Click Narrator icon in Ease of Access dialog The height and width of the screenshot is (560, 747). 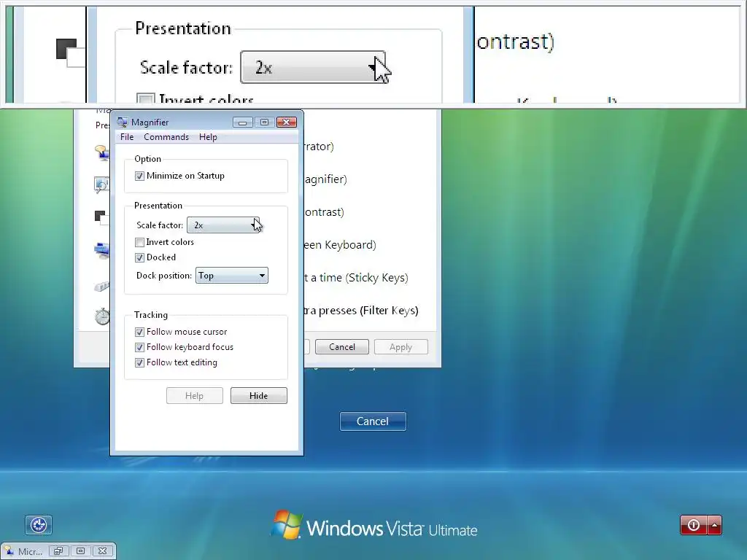point(102,152)
